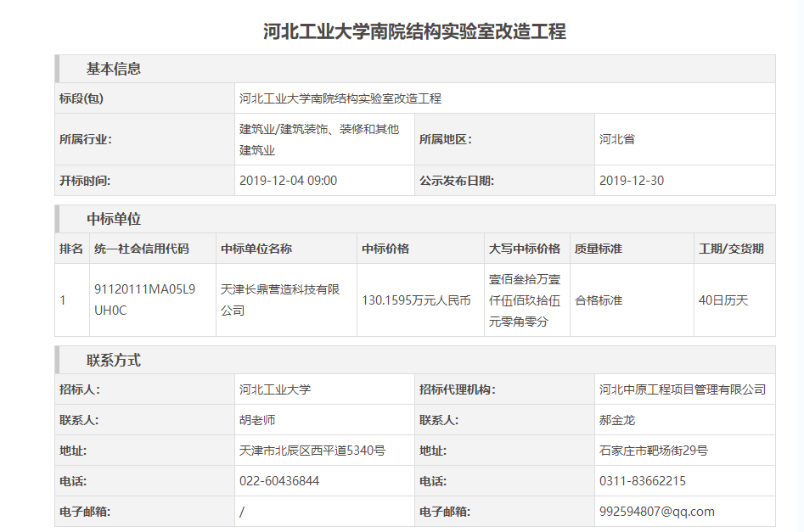The image size is (804, 532).
Task: Click the 40日历天 construction period cell
Action: (723, 300)
